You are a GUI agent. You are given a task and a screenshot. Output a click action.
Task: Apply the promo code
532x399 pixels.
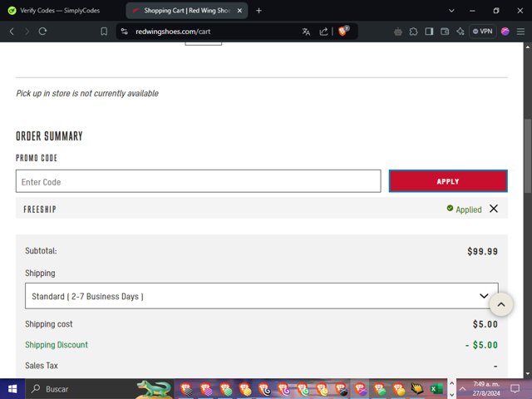coord(448,181)
